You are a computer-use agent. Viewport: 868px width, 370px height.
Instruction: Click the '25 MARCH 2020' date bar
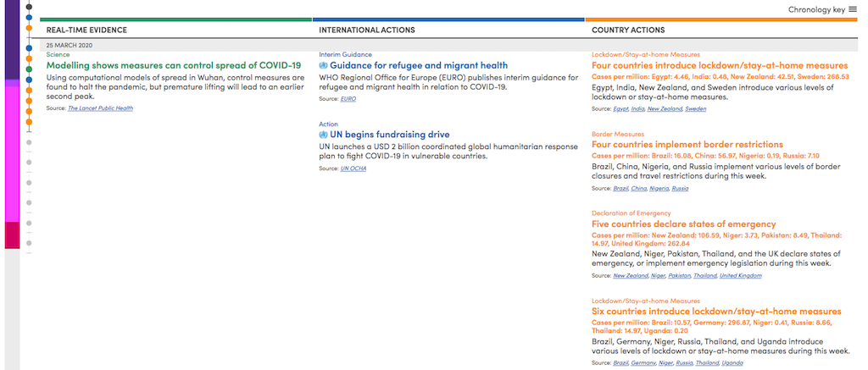pos(448,45)
